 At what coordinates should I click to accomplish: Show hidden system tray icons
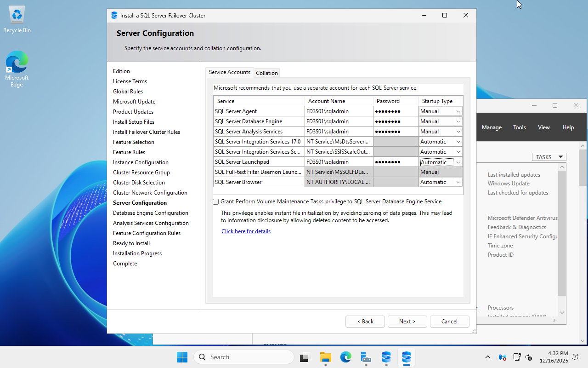point(488,357)
